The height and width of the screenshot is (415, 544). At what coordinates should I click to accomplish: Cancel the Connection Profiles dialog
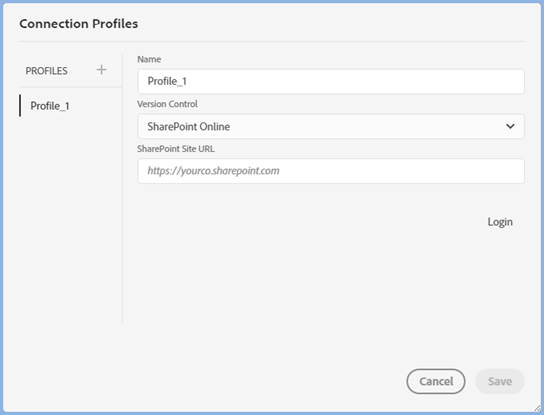(x=436, y=381)
